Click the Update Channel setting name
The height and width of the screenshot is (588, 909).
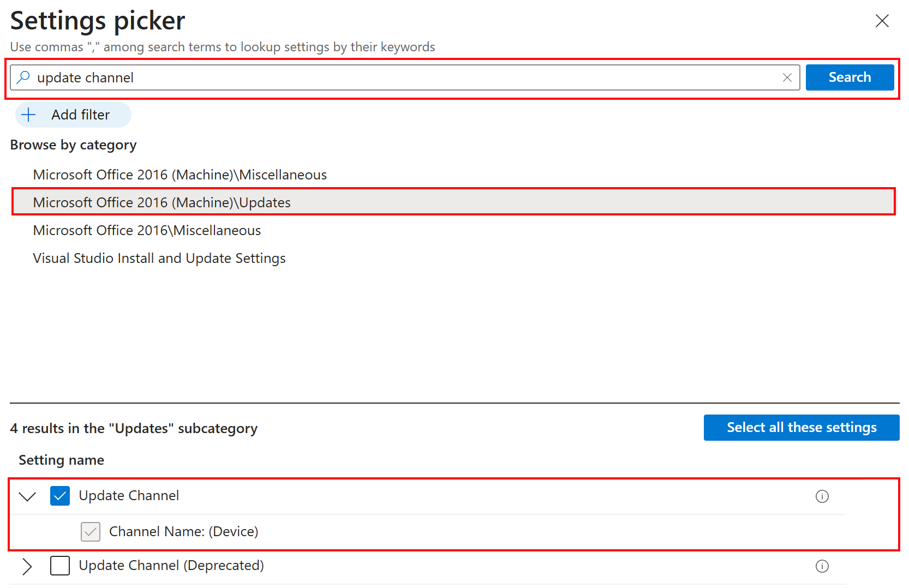pos(129,496)
